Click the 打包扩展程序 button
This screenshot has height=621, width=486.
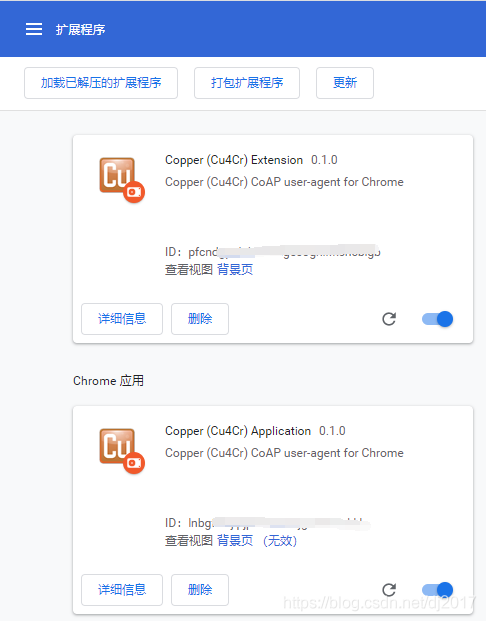pos(247,83)
